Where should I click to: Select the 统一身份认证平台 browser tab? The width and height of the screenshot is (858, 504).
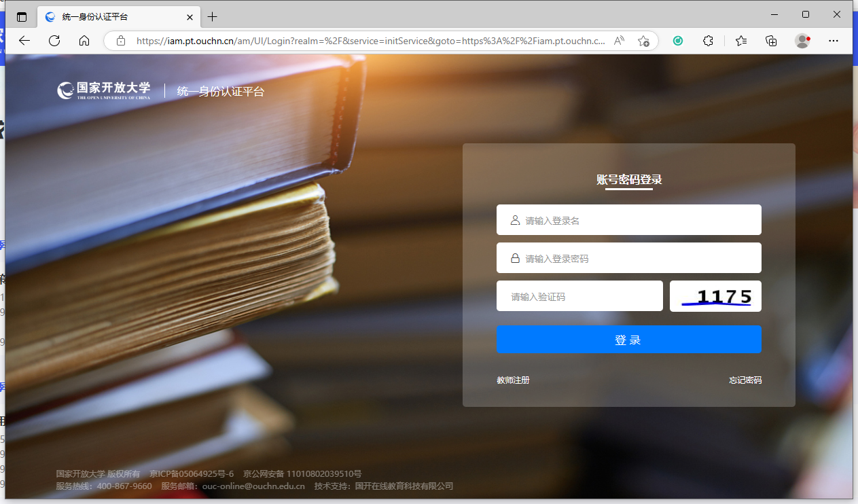109,17
